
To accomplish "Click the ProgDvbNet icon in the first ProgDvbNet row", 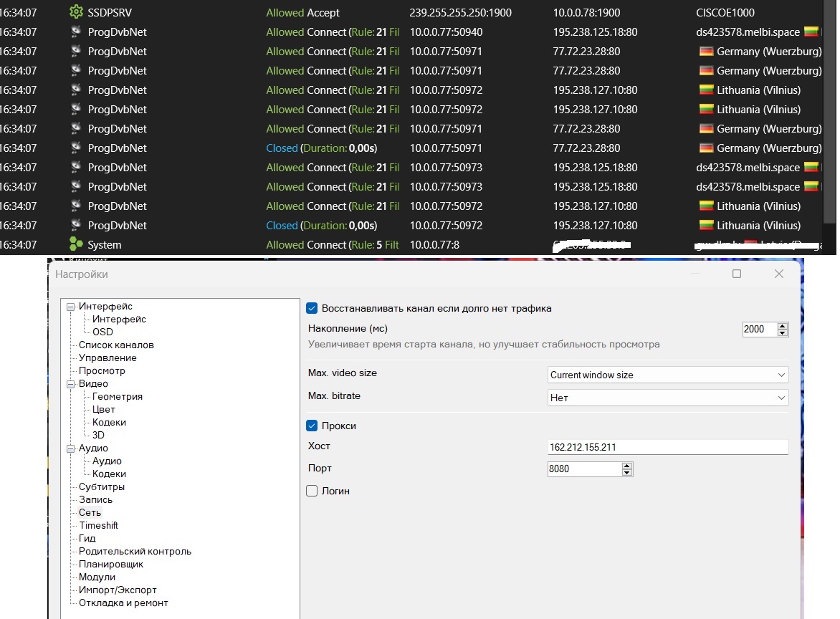I will coord(76,32).
